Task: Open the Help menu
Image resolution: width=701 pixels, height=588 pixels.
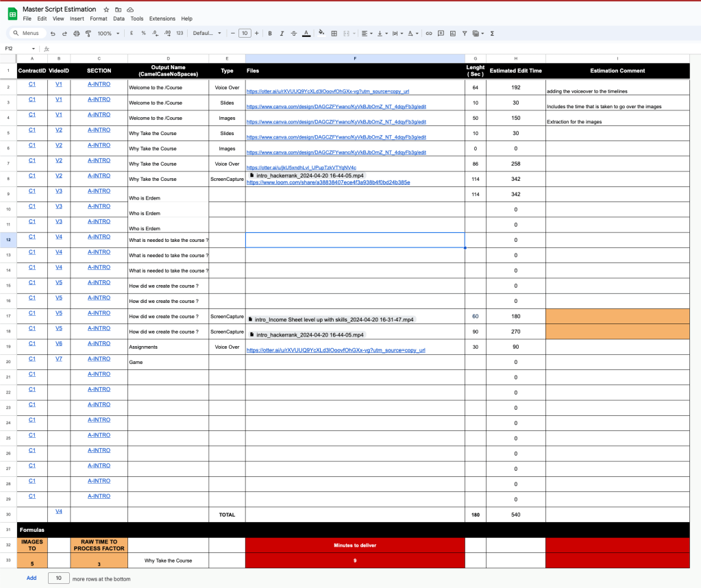Action: (187, 19)
